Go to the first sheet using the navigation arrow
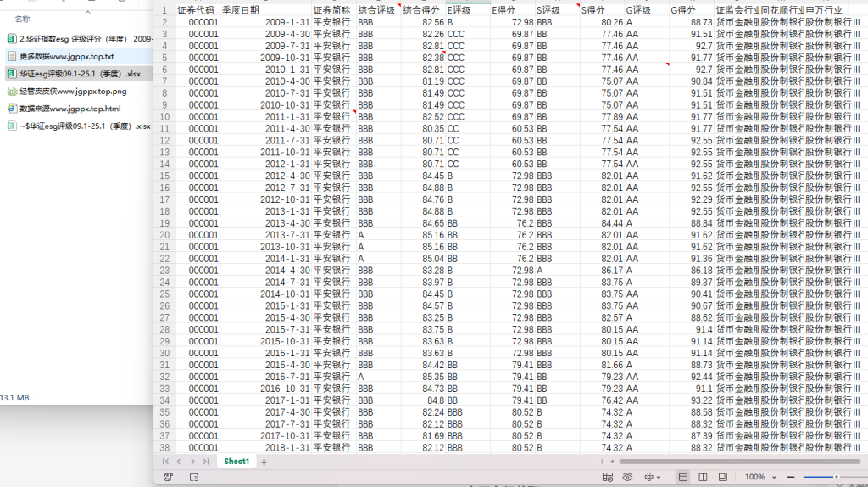The height and width of the screenshot is (487, 868). (165, 462)
